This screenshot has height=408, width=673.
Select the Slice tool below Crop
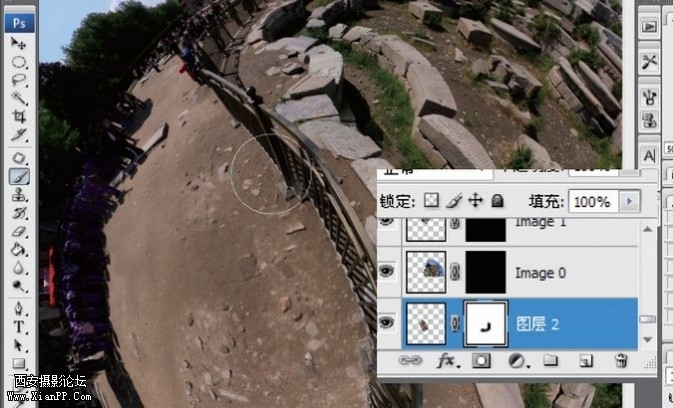(x=18, y=135)
